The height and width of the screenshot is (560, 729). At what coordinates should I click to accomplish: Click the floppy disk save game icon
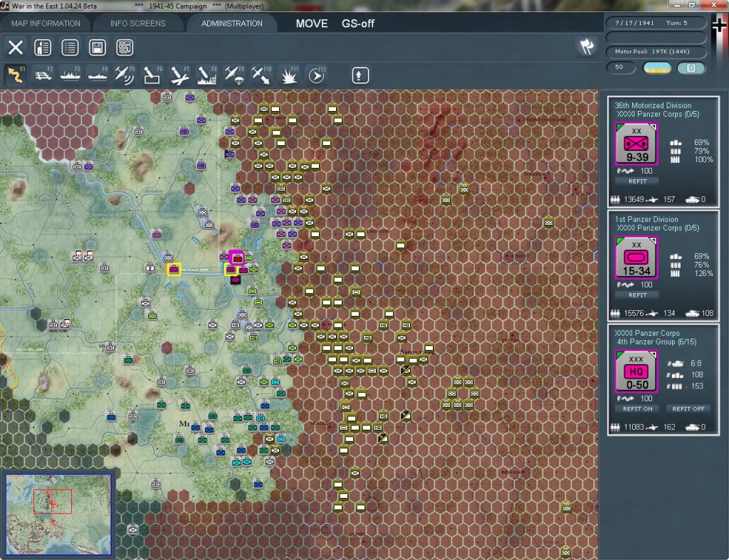97,48
